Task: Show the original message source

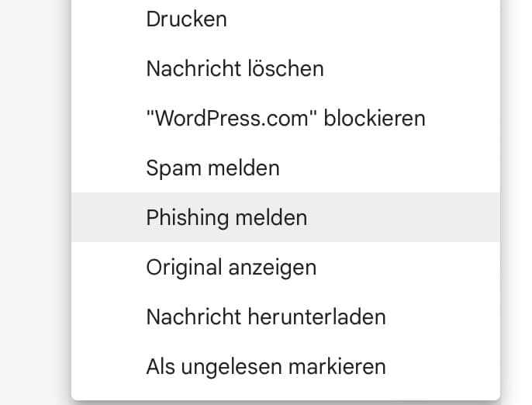Action: coord(231,268)
